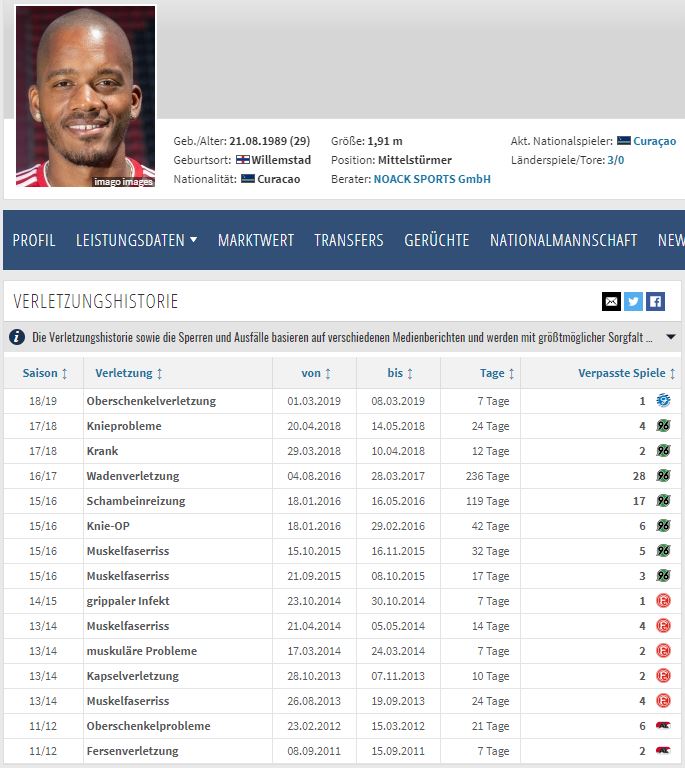Screen dimensions: 685x768
Task: Select muskuläre Probleme entry
Action: (x=142, y=651)
